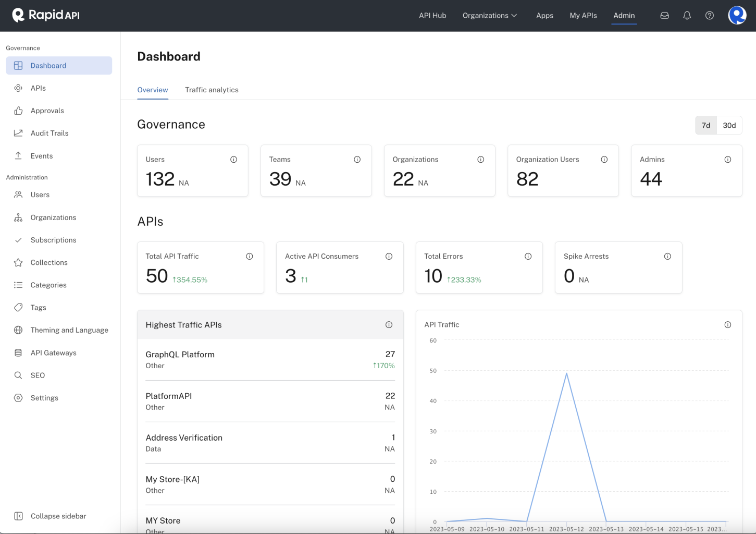Keep 7d time range selected
The image size is (756, 534).
(x=706, y=125)
